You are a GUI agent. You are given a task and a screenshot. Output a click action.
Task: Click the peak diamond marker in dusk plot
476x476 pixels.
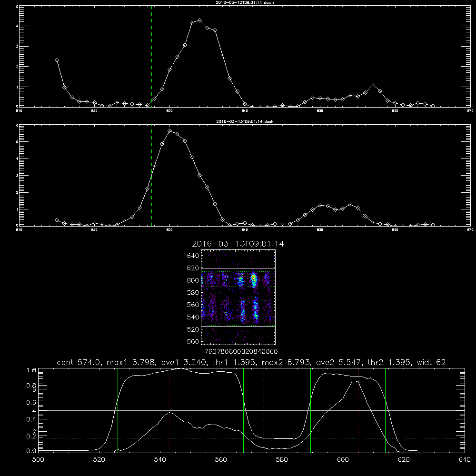(170, 131)
